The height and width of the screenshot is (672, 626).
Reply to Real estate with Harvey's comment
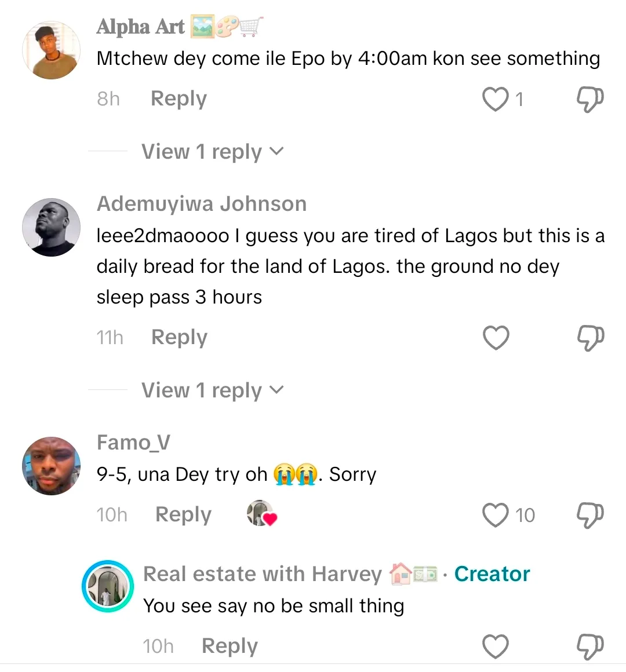230,646
